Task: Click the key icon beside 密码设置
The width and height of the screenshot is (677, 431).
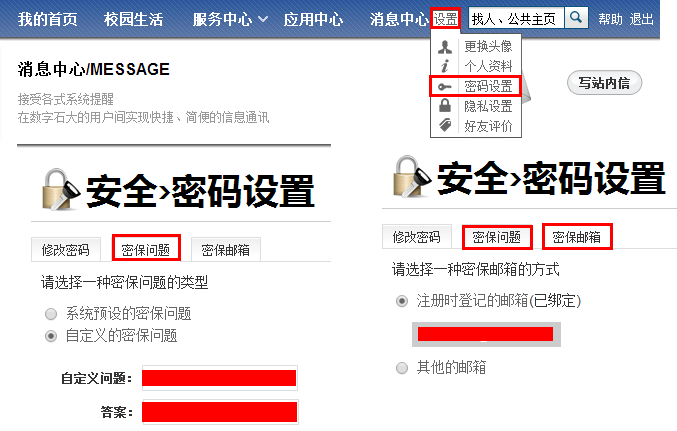Action: coord(445,86)
